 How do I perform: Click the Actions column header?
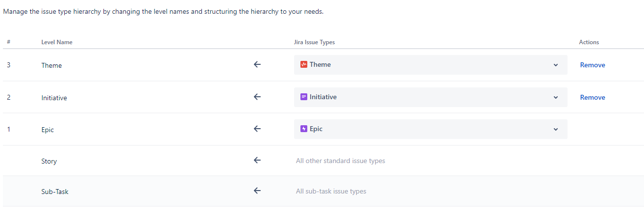[x=589, y=42]
